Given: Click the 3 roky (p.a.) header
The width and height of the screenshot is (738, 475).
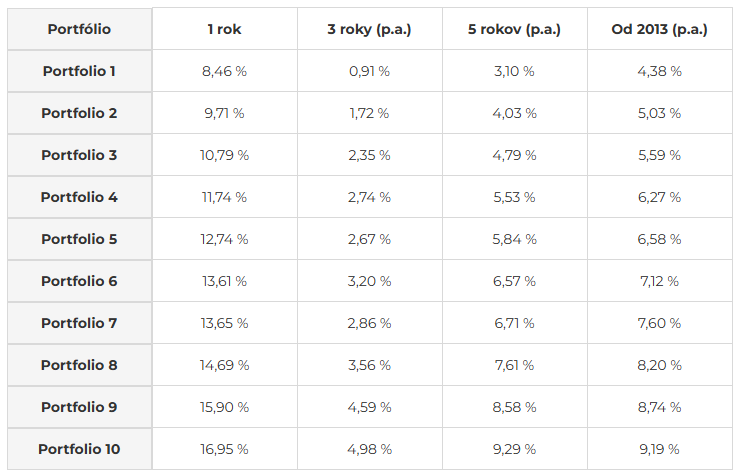Looking at the screenshot, I should pos(369,29).
